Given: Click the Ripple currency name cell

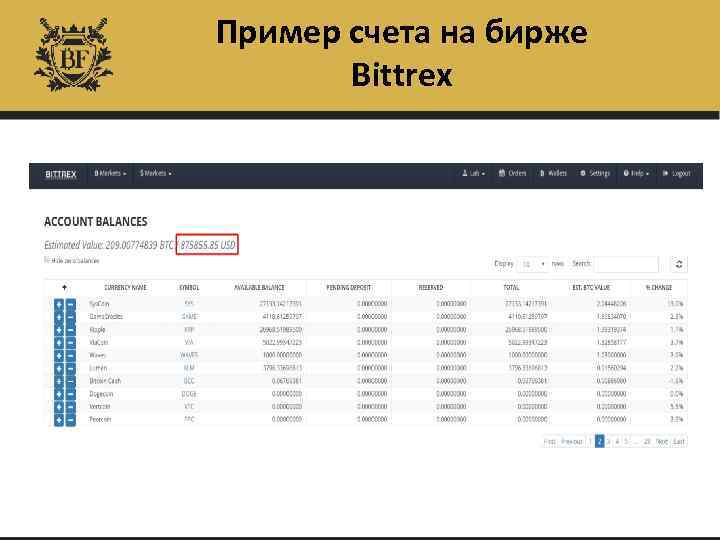Looking at the screenshot, I should click(97, 330).
